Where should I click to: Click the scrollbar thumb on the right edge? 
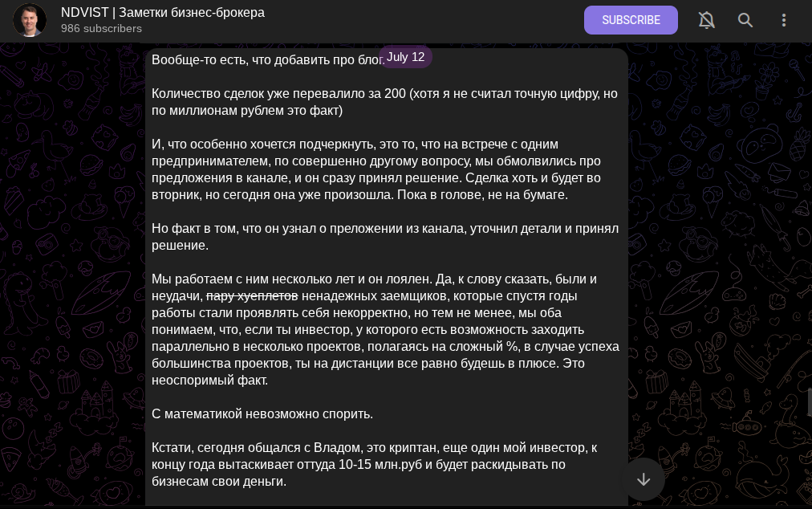click(x=810, y=402)
